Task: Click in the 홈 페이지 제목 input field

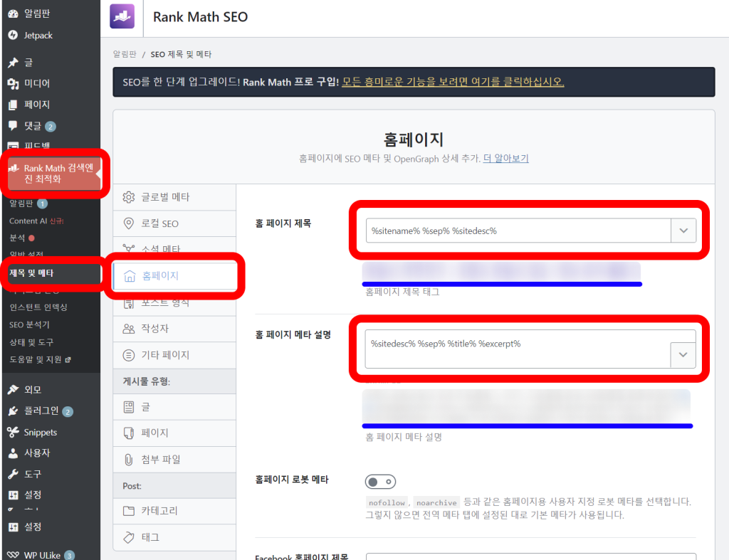Action: pos(518,231)
